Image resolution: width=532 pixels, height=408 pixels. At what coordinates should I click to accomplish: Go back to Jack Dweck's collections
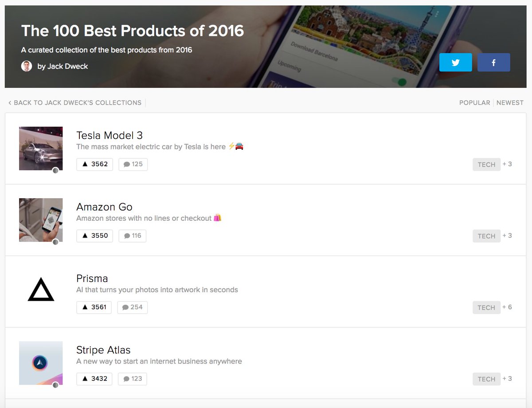point(75,102)
